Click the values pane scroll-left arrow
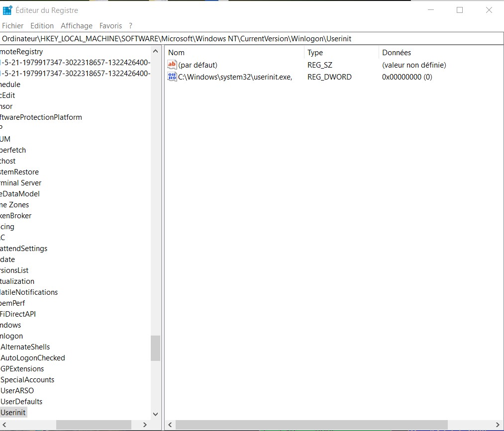Viewport: 504px width, 431px height. pos(170,425)
